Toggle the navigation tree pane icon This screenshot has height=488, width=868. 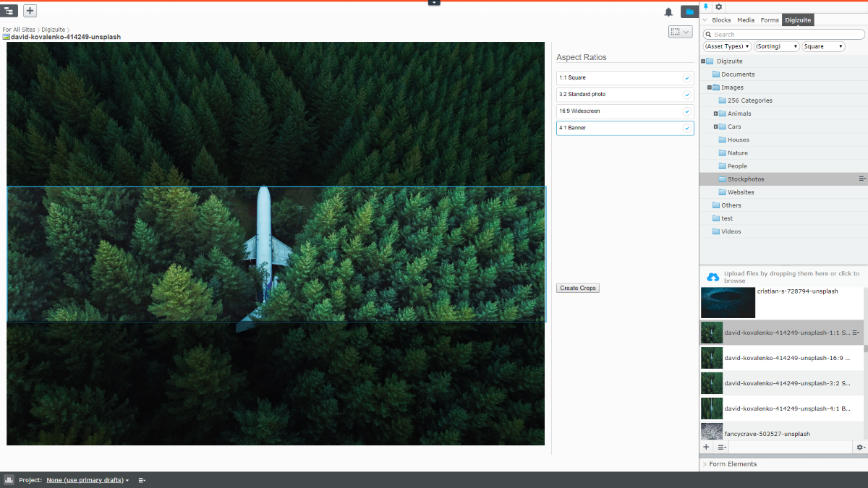click(10, 11)
